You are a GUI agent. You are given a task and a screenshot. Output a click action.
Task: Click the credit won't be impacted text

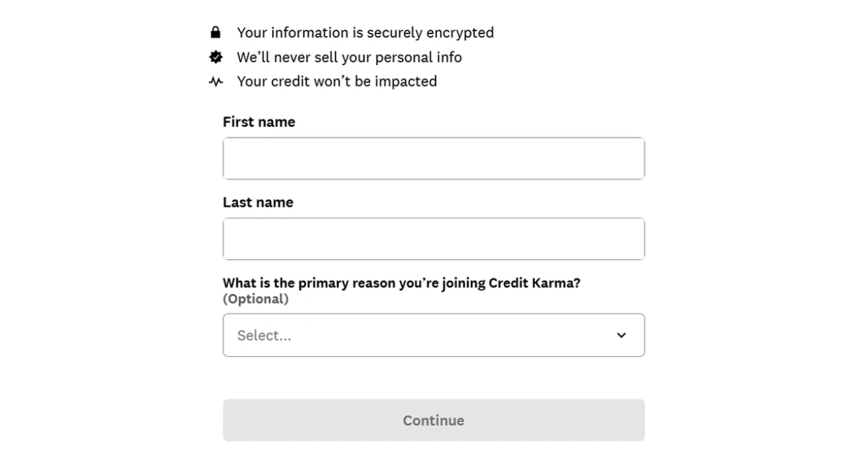336,81
